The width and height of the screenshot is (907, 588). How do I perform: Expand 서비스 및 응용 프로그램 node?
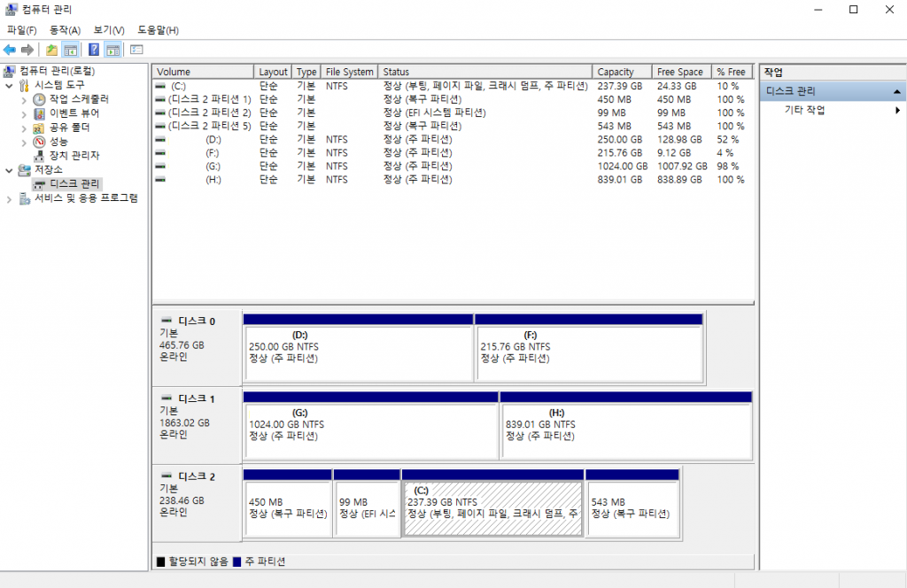click(x=9, y=199)
